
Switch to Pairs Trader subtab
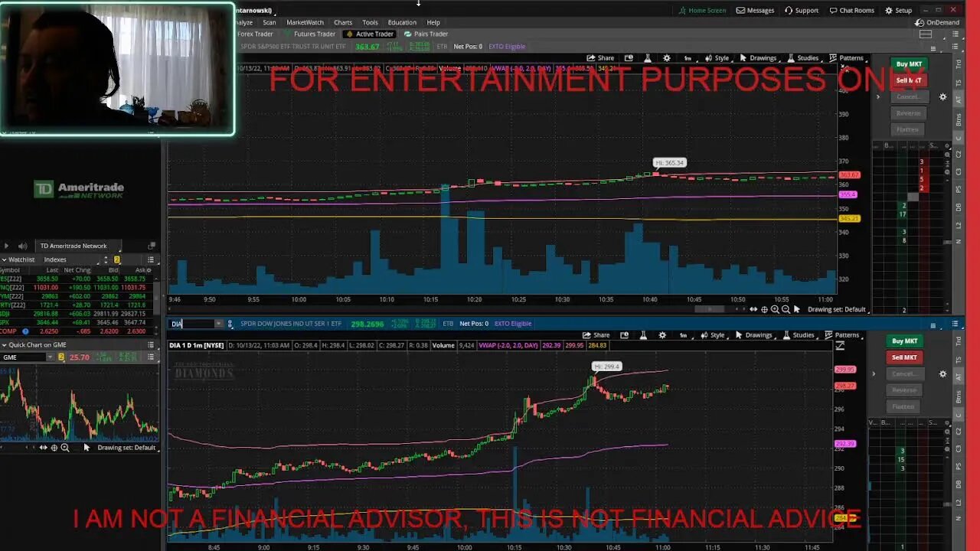click(426, 34)
